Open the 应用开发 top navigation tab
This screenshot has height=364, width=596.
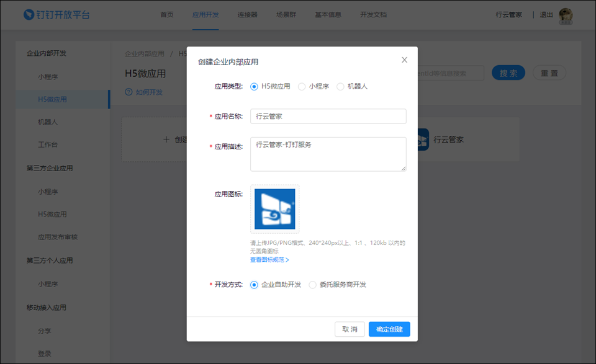205,15
